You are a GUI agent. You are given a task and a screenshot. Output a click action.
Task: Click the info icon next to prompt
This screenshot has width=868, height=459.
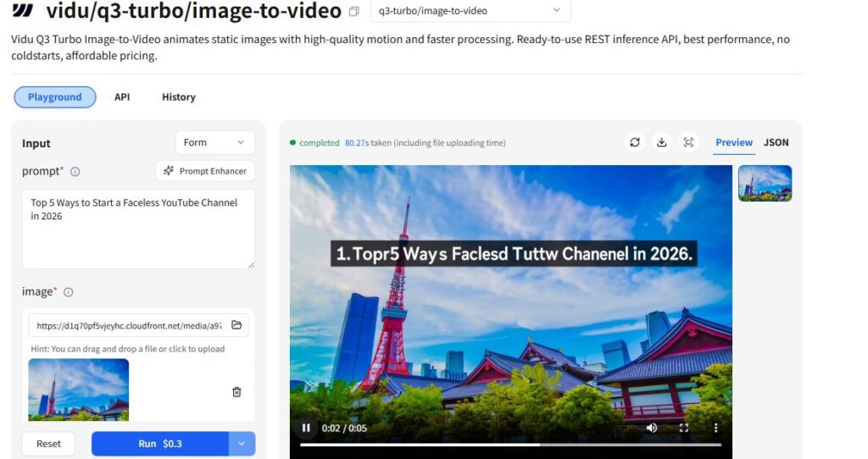tap(75, 172)
